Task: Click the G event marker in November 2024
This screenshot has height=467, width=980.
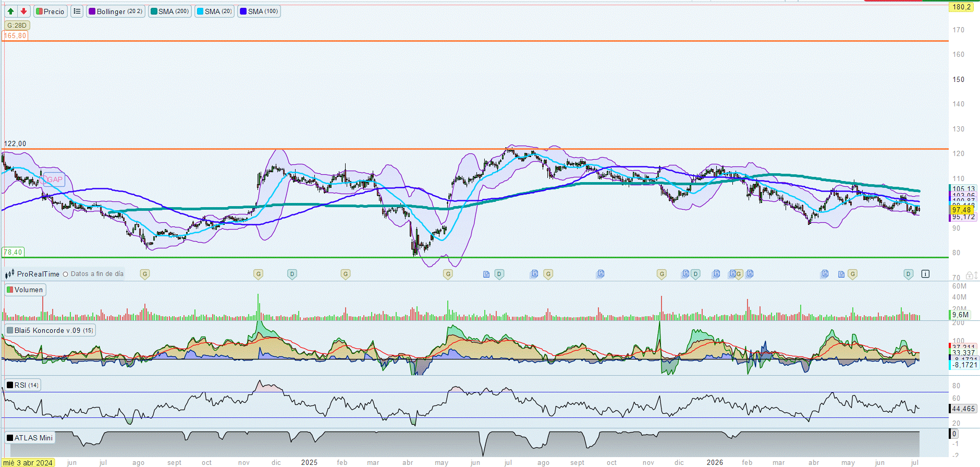Action: (258, 274)
